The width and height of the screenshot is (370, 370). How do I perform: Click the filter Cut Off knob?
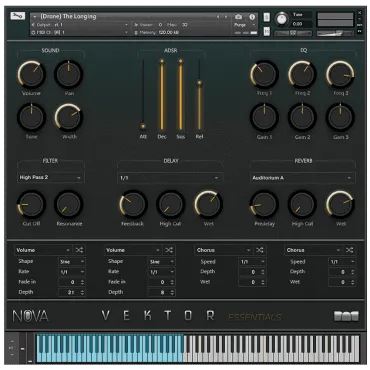point(31,204)
